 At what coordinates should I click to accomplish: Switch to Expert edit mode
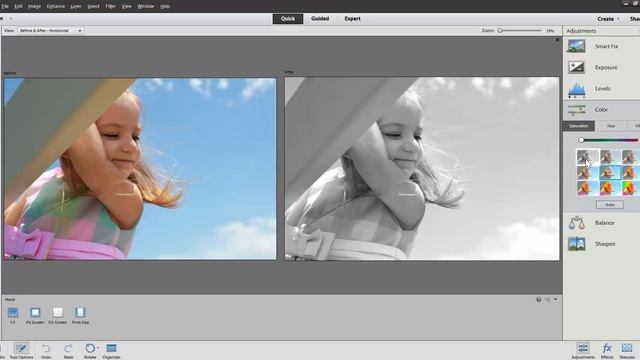(352, 18)
